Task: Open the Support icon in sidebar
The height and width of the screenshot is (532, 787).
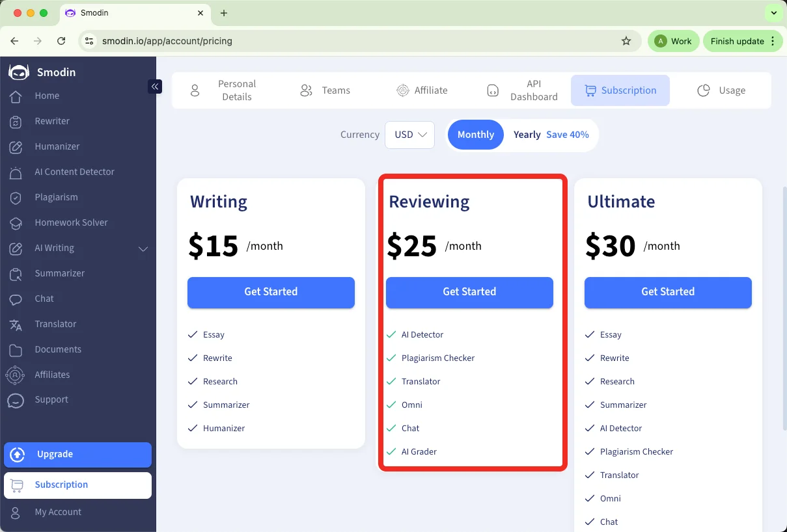Action: pos(16,401)
